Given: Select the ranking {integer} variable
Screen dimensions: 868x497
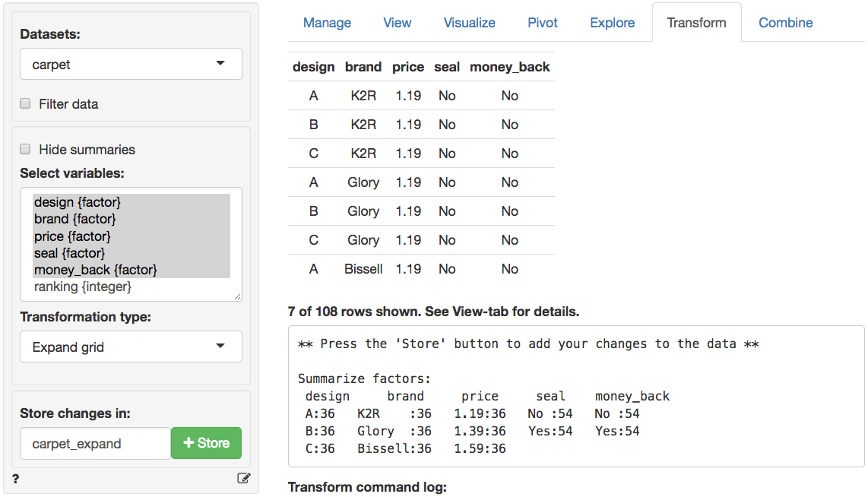Looking at the screenshot, I should point(83,286).
